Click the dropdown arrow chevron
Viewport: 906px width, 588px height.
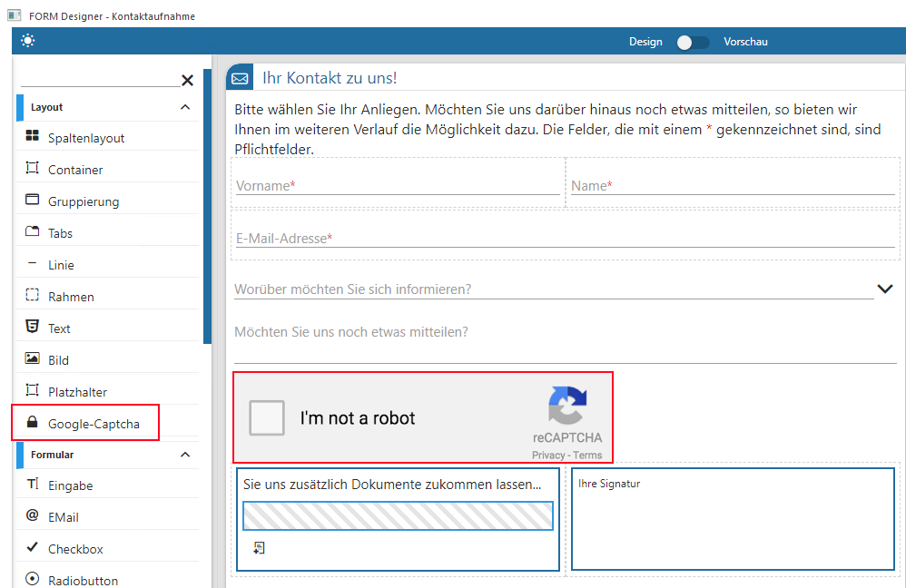point(884,289)
